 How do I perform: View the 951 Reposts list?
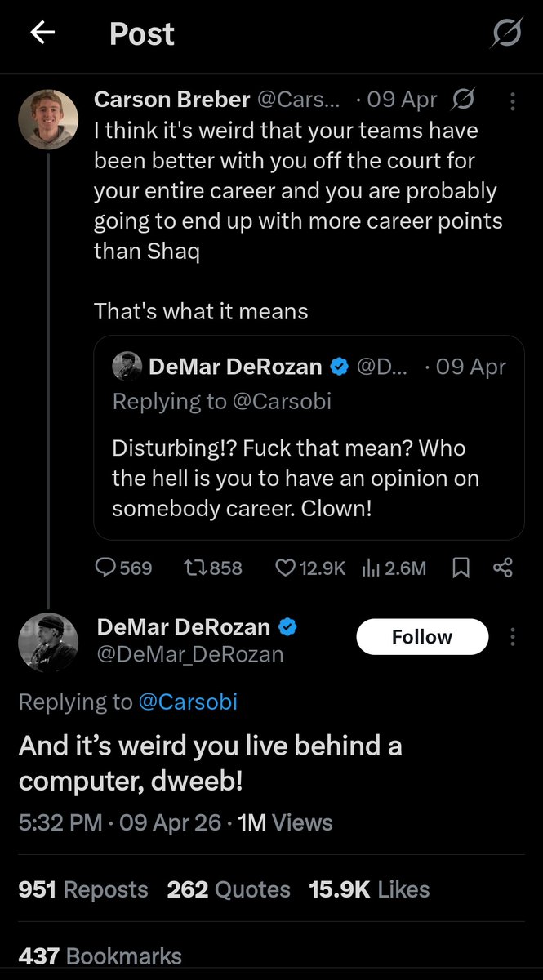pos(83,889)
